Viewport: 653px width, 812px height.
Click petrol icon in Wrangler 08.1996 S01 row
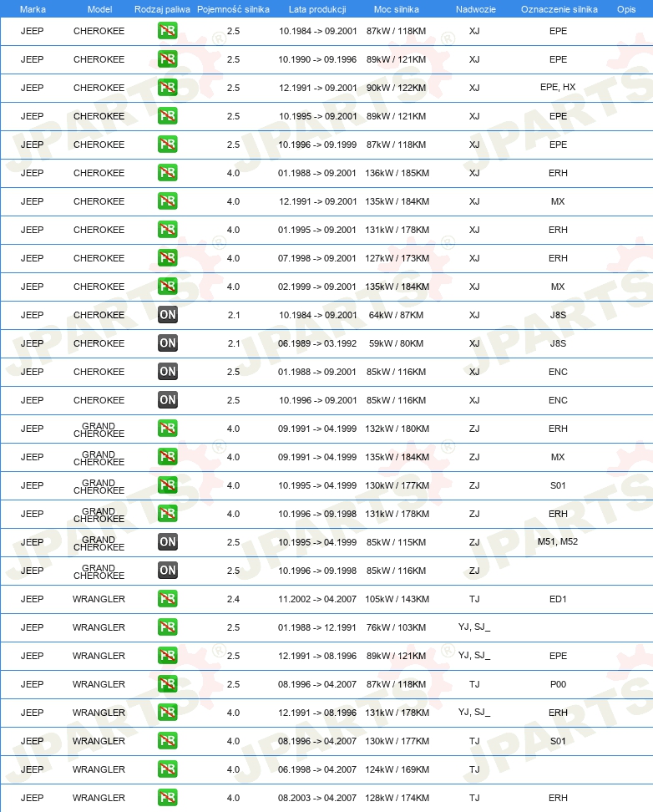(167, 741)
